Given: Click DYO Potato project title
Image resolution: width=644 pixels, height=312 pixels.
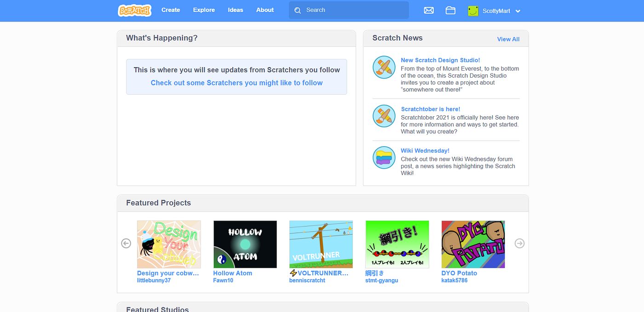Looking at the screenshot, I should [459, 273].
